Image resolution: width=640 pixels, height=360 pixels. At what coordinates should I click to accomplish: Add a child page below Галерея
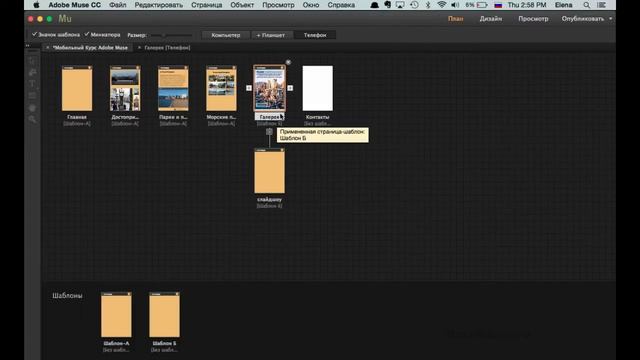pos(269,131)
